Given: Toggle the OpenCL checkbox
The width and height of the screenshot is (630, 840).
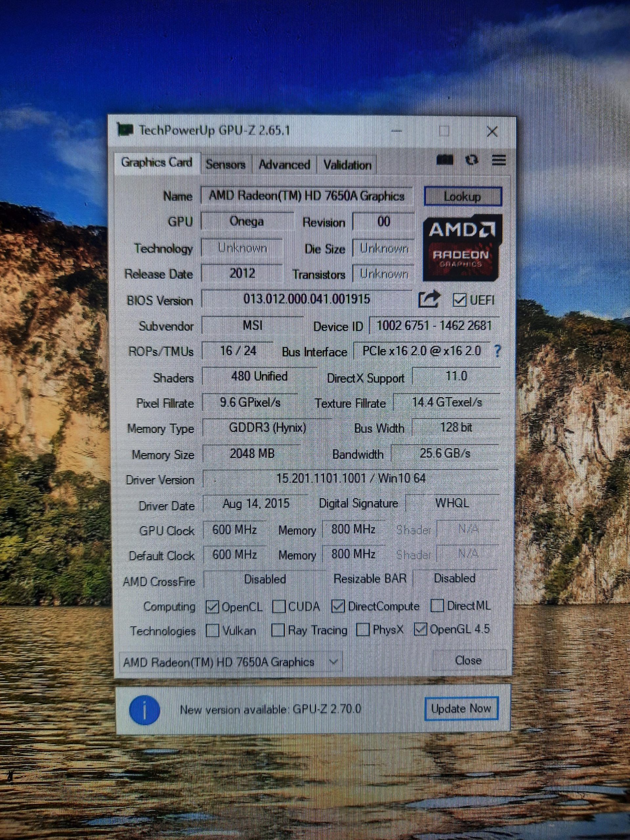Looking at the screenshot, I should pyautogui.click(x=212, y=606).
